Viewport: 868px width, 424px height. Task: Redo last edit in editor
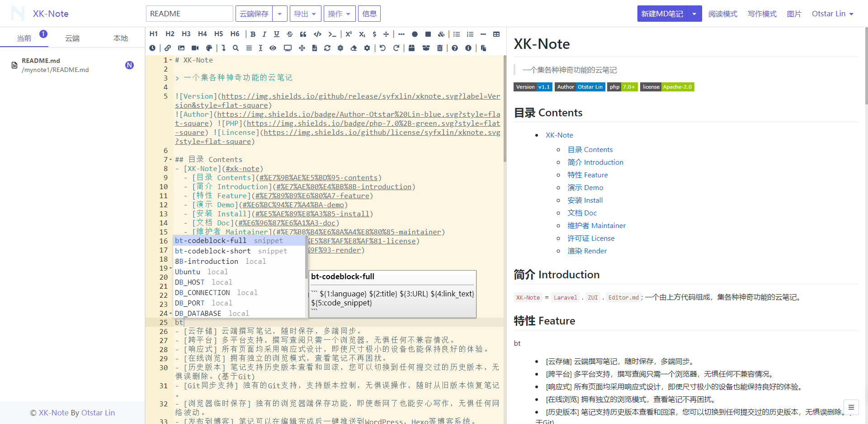tap(396, 48)
